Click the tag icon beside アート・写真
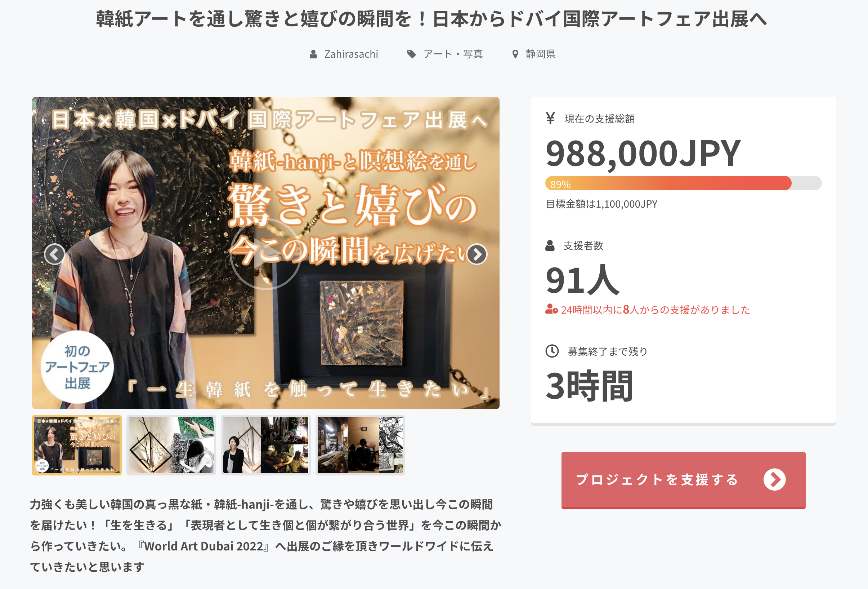The height and width of the screenshot is (589, 868). pos(411,54)
